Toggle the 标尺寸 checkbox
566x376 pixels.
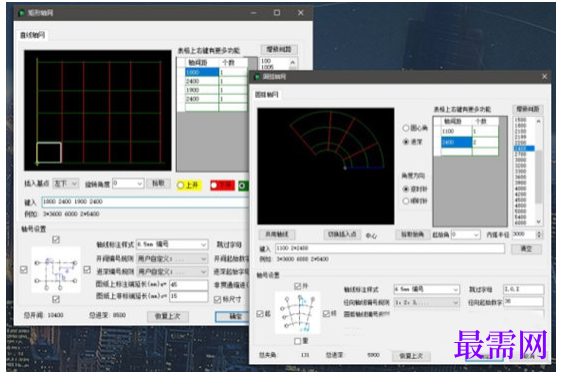(227, 299)
